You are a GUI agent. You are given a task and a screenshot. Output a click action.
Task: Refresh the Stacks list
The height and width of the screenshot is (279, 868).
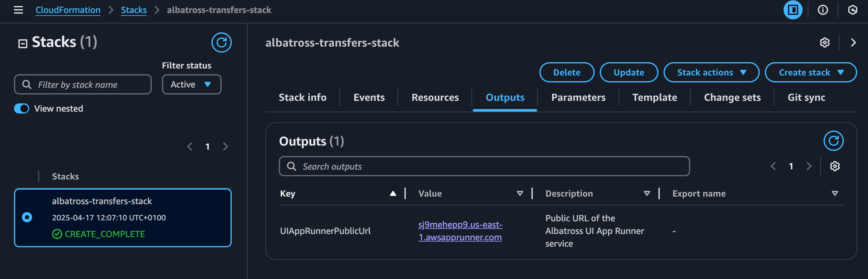click(x=221, y=42)
